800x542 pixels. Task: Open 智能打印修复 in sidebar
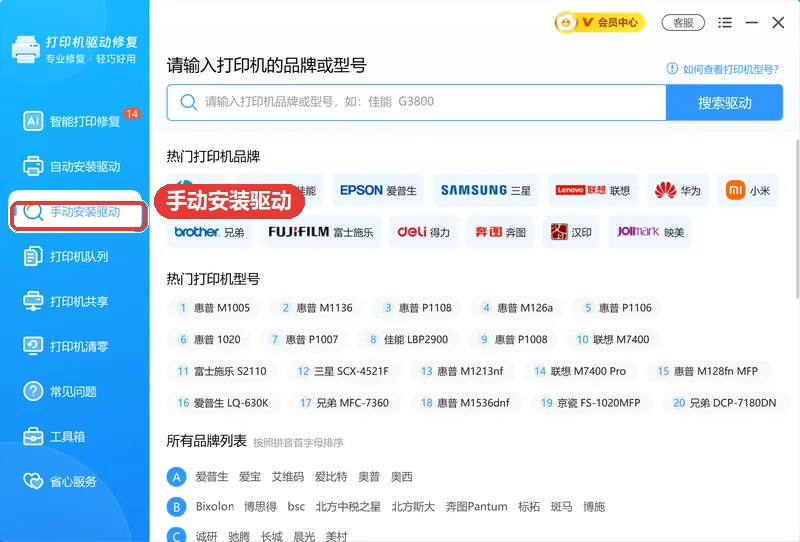[74, 121]
